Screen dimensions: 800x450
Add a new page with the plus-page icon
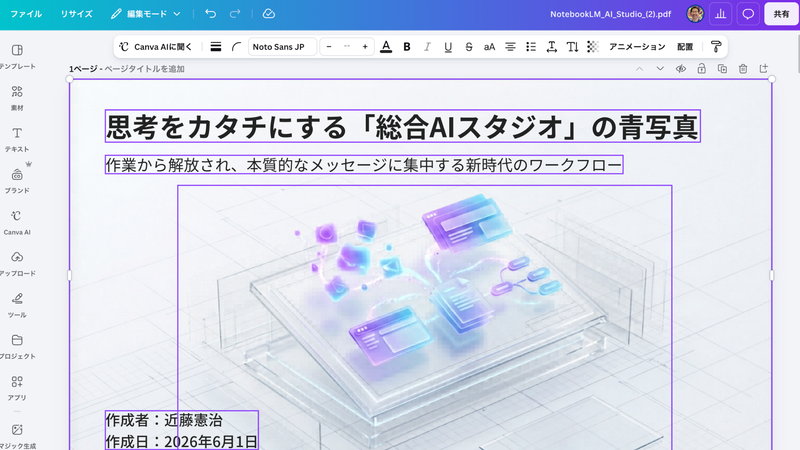[764, 68]
